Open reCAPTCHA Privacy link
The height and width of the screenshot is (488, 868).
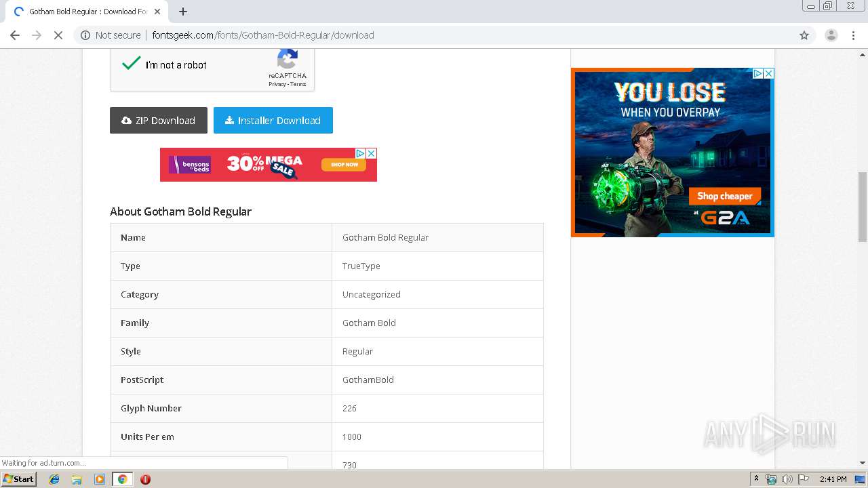[x=277, y=85]
